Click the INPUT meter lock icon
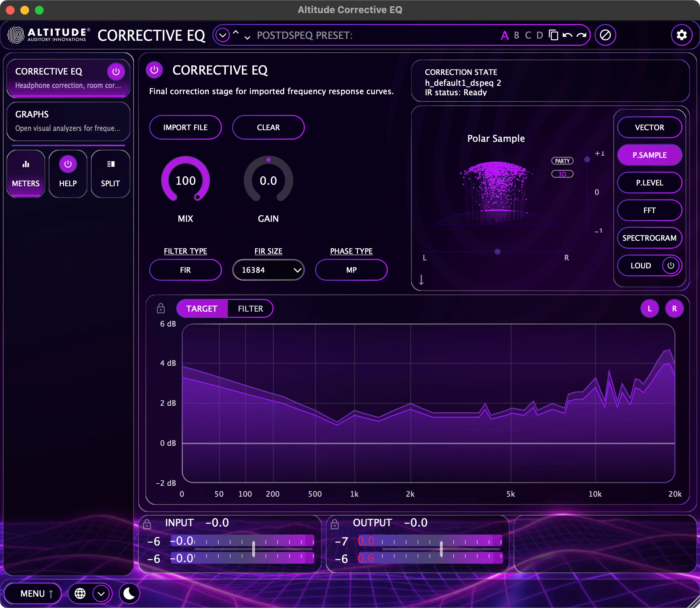 [x=147, y=524]
